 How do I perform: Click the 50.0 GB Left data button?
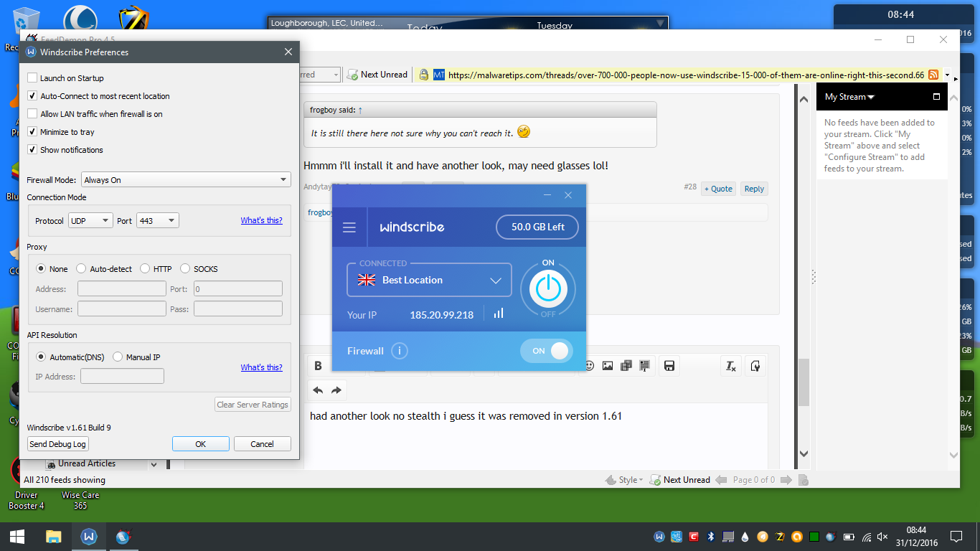tap(537, 227)
